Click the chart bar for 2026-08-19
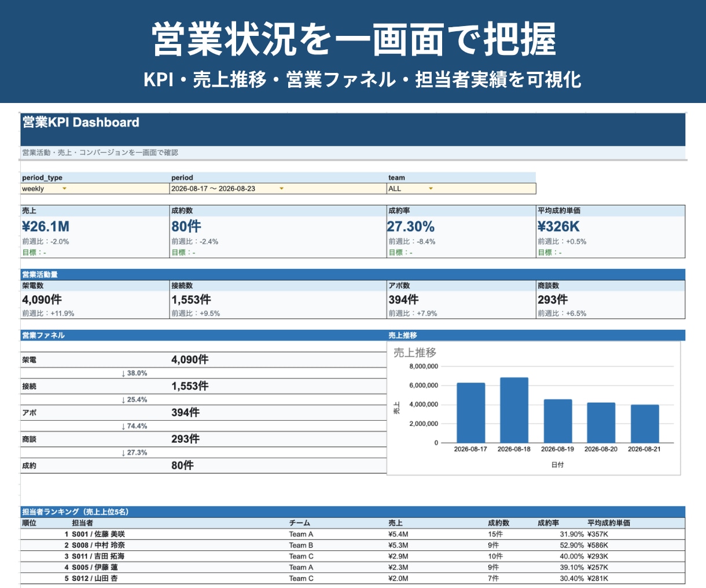 click(x=558, y=421)
